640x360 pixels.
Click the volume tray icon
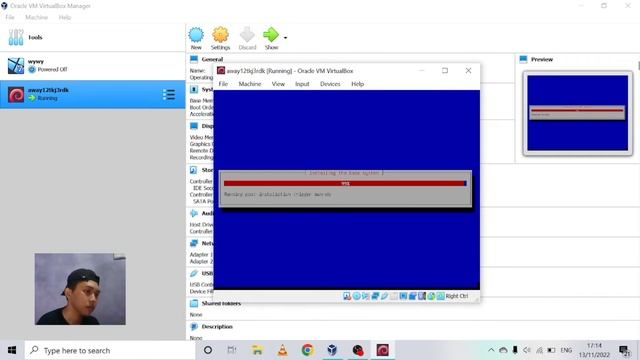(x=527, y=350)
